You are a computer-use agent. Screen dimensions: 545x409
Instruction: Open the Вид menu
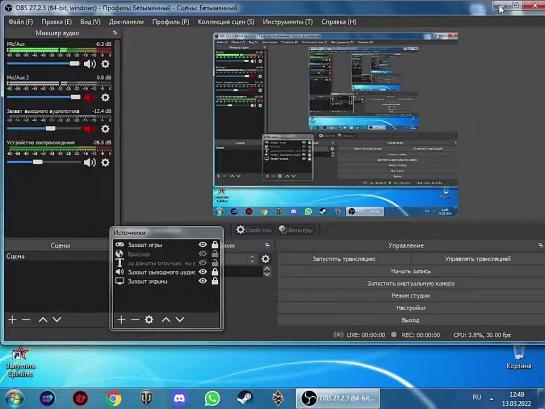pos(90,22)
